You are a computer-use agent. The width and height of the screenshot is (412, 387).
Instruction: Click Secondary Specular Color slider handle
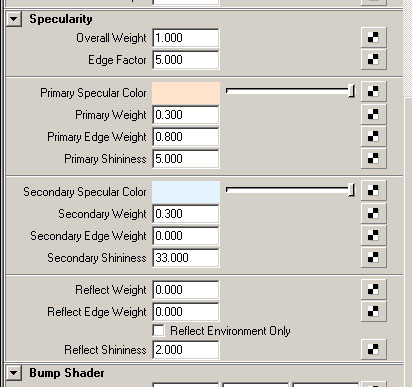tap(351, 190)
